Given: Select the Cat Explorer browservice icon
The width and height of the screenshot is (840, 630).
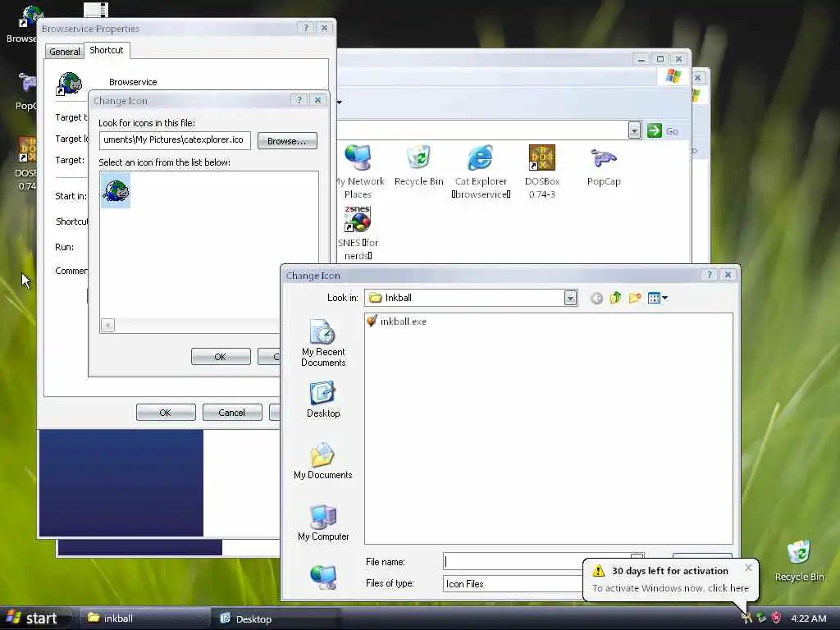Looking at the screenshot, I should click(481, 171).
